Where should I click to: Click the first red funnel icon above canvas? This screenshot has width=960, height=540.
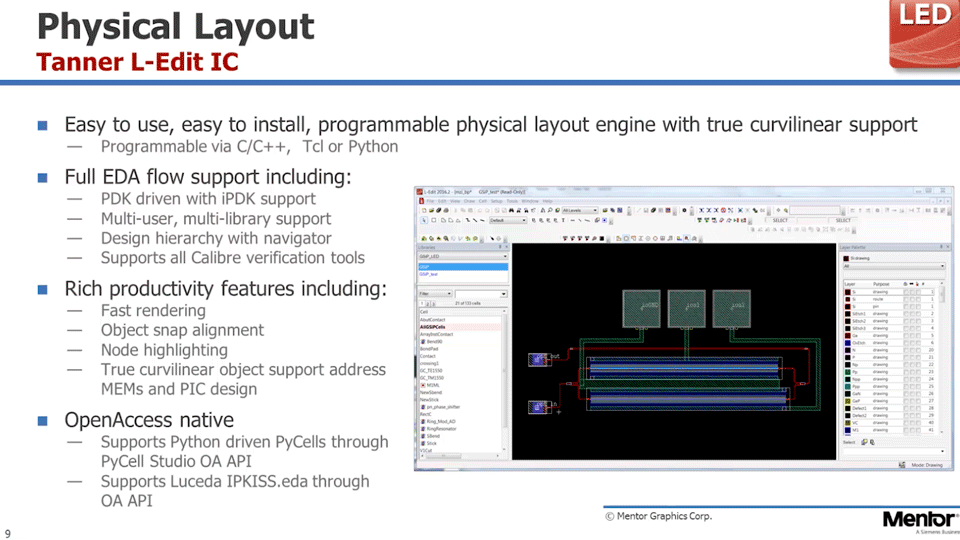pyautogui.click(x=565, y=238)
